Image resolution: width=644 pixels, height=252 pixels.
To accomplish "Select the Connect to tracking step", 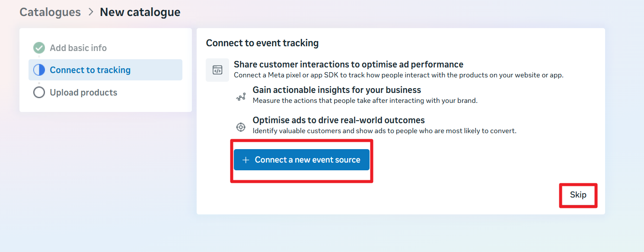I will [90, 70].
